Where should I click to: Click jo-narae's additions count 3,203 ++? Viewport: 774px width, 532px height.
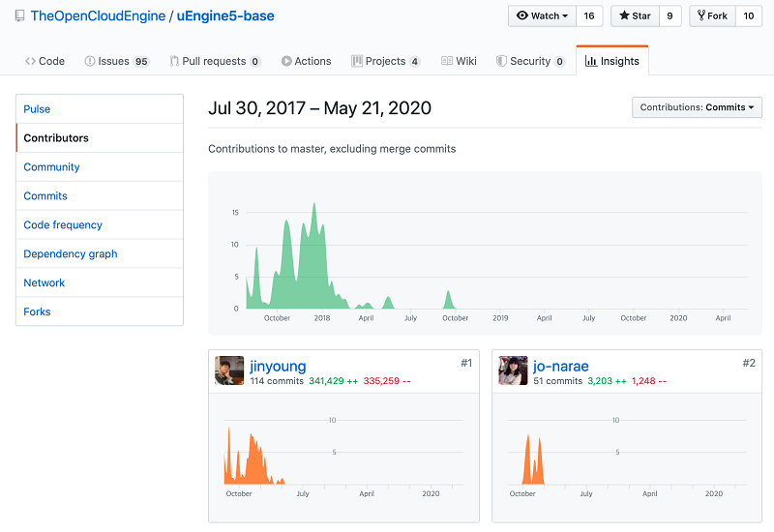(607, 381)
